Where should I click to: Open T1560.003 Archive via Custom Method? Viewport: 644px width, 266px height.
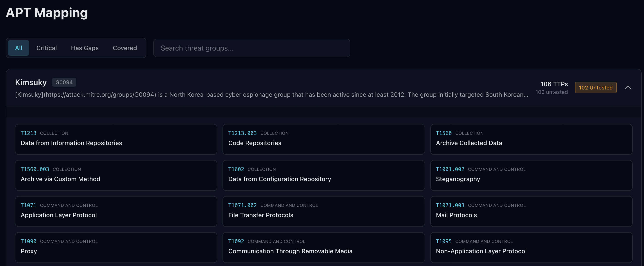[x=116, y=175]
